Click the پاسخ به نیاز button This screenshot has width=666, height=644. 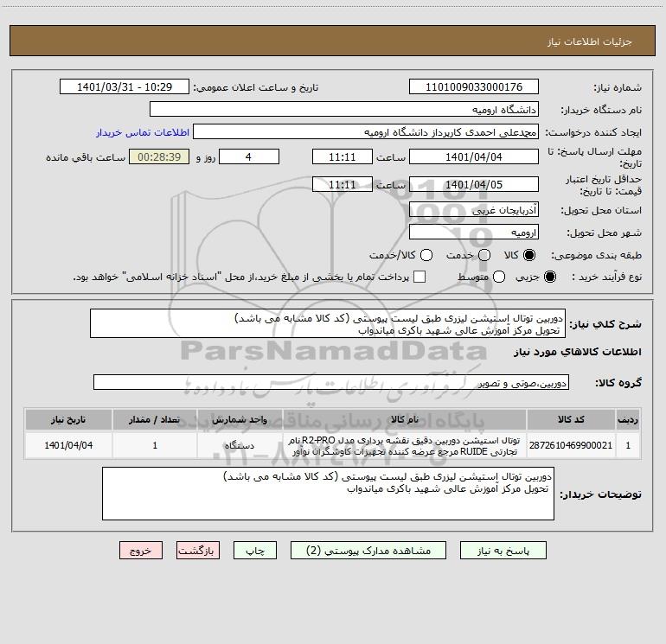tap(503, 551)
